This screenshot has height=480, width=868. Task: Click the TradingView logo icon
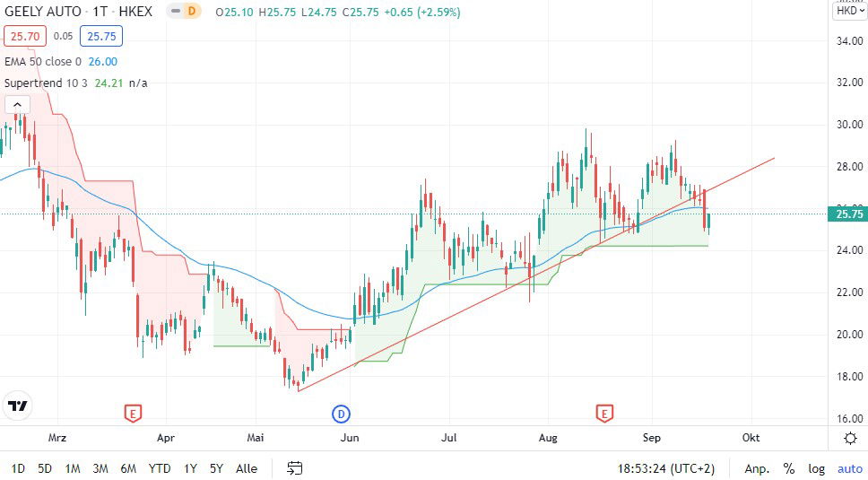[17, 406]
